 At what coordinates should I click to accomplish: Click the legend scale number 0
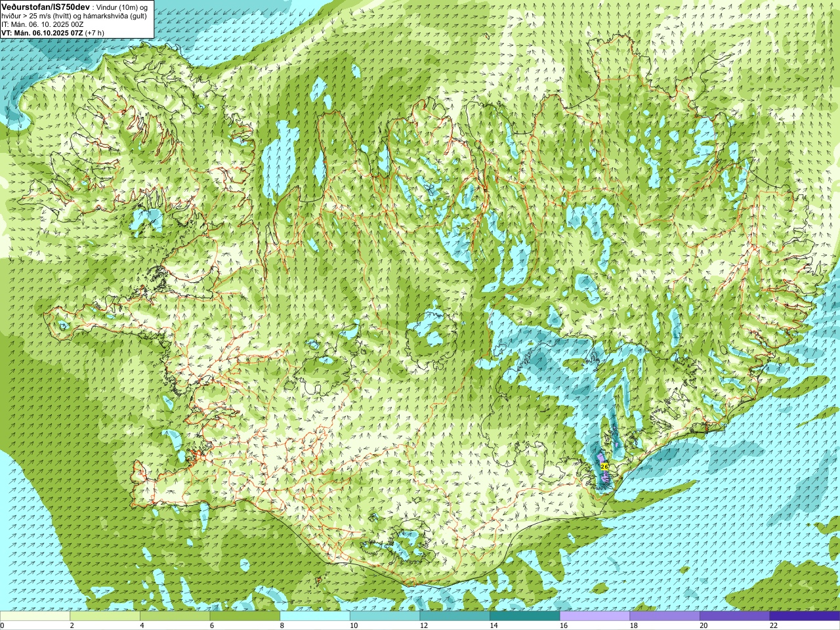tap(2, 625)
